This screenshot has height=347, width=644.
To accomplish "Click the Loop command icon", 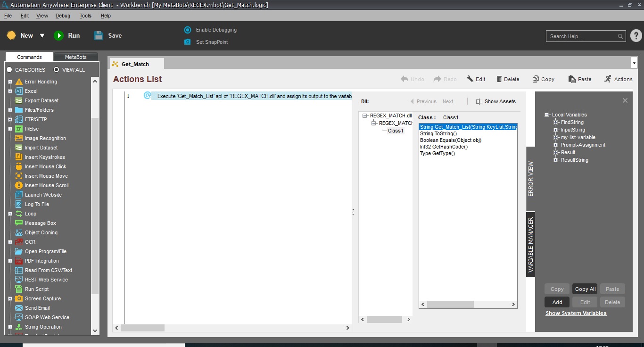I will click(x=19, y=214).
